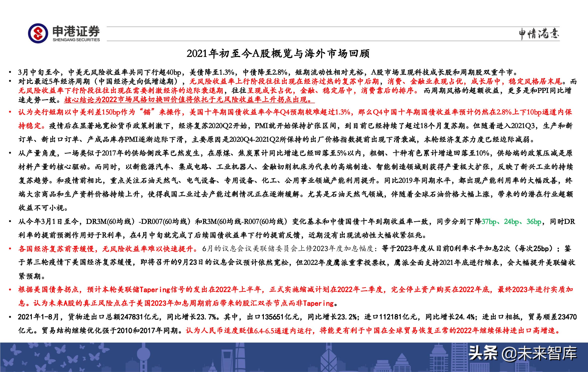Click the green text 37bp、24bp、36bp
This screenshot has width=588, height=372.
[511, 222]
